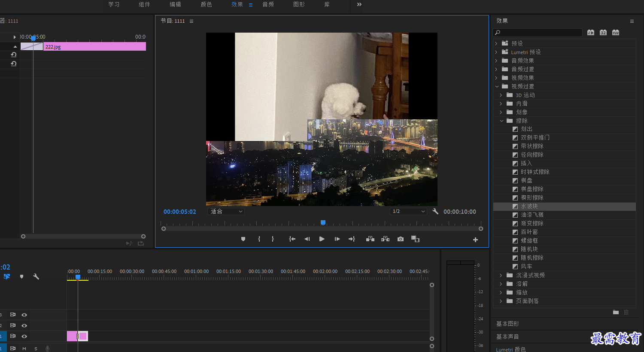Expand the 视频效果 folder

pyautogui.click(x=496, y=78)
